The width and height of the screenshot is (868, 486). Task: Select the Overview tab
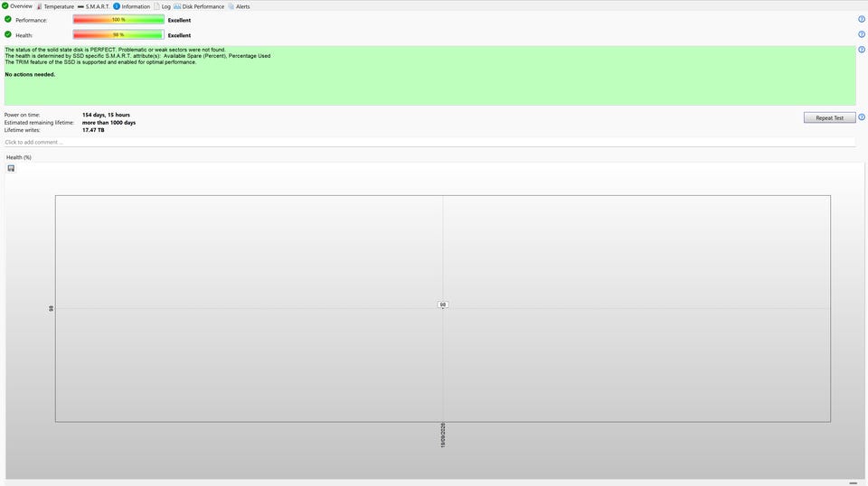17,6
